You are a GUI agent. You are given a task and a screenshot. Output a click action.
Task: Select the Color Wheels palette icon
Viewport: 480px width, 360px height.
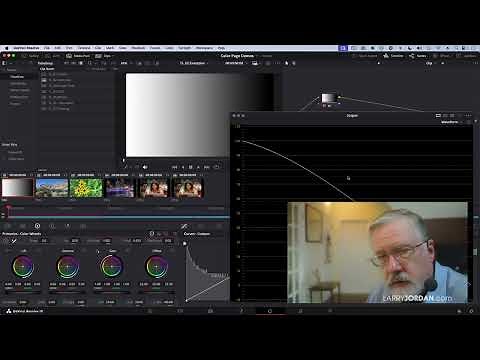tap(37, 226)
